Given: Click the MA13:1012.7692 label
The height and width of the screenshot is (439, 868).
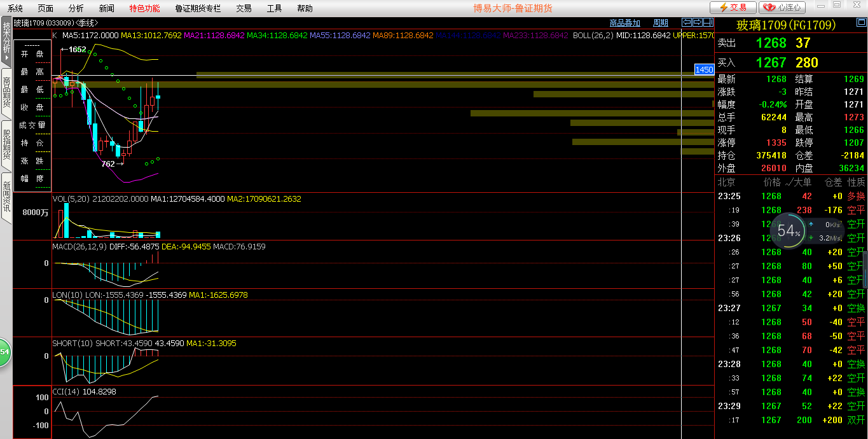Looking at the screenshot, I should 151,35.
